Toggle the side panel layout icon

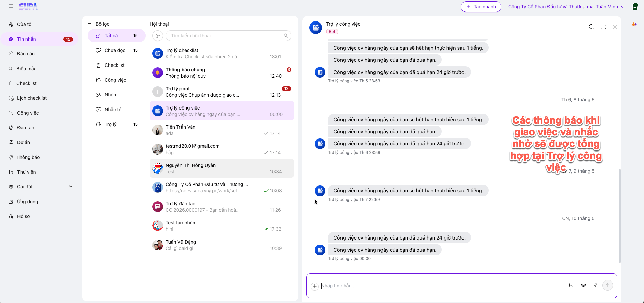[603, 27]
